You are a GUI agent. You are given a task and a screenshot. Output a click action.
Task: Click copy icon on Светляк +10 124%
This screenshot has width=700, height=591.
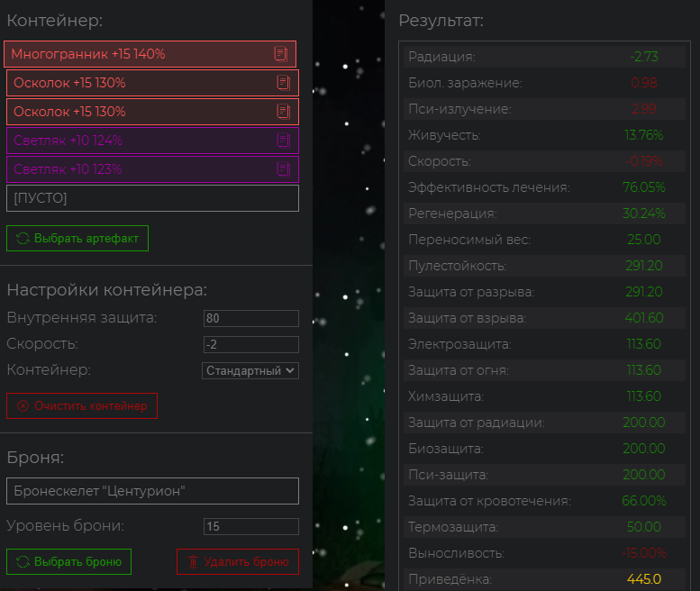(x=284, y=141)
